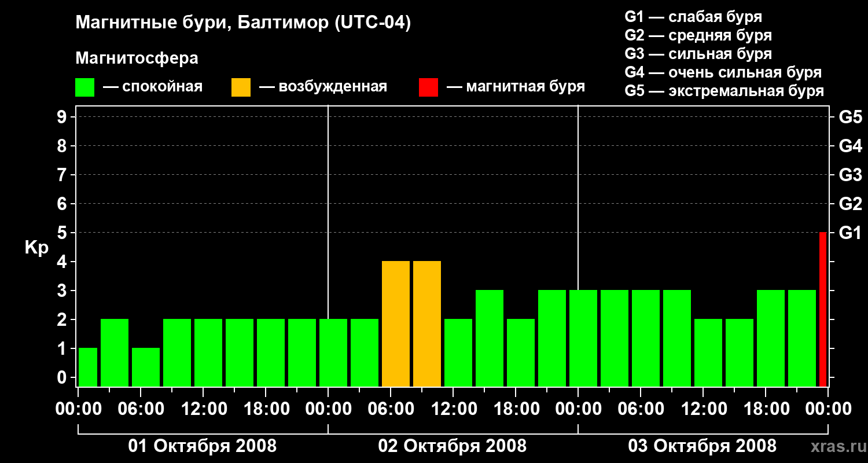Click the 'G2 — средняя буря' legend text
The width and height of the screenshot is (868, 463).
tap(698, 35)
